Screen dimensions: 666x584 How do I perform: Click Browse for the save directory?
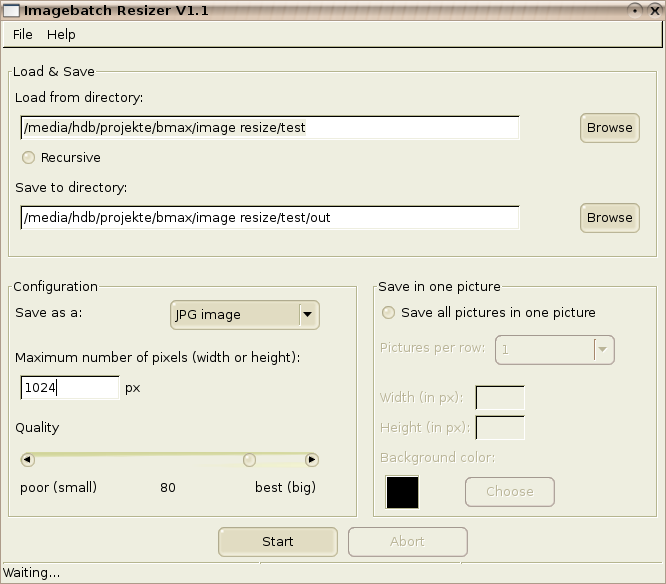tap(610, 218)
